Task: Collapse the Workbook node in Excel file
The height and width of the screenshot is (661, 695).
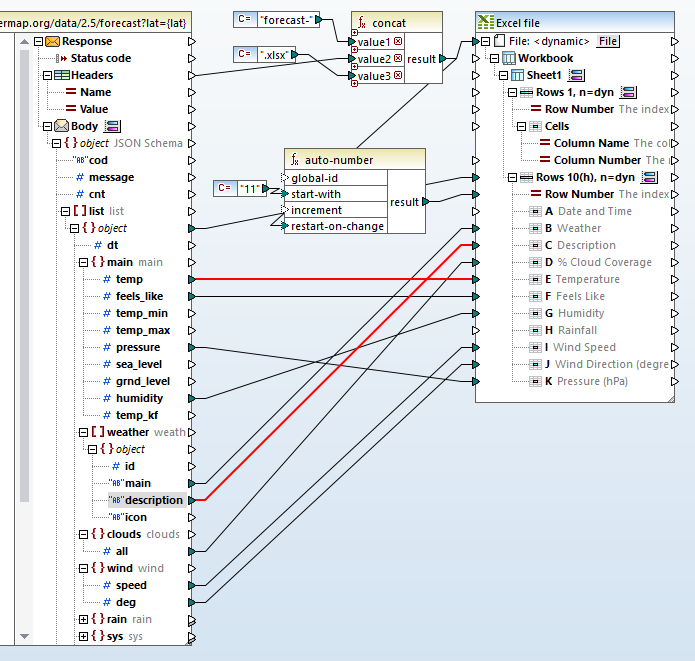Action: pos(496,58)
